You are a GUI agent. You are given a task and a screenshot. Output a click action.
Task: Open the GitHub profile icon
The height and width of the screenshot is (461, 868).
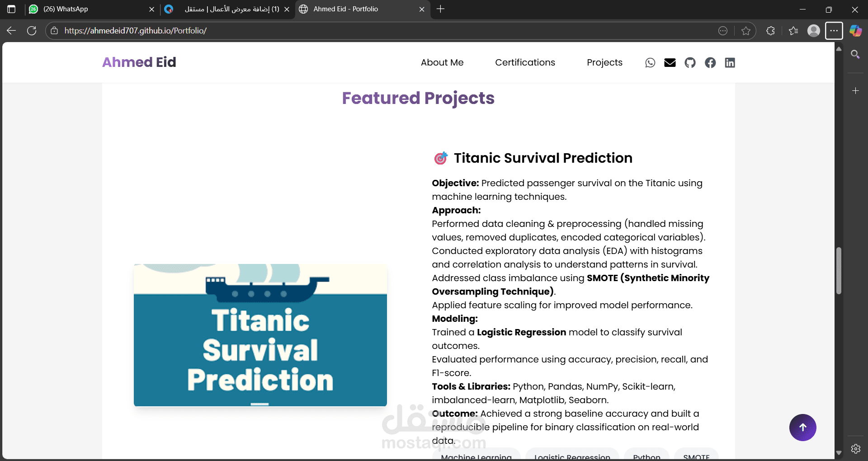click(690, 63)
